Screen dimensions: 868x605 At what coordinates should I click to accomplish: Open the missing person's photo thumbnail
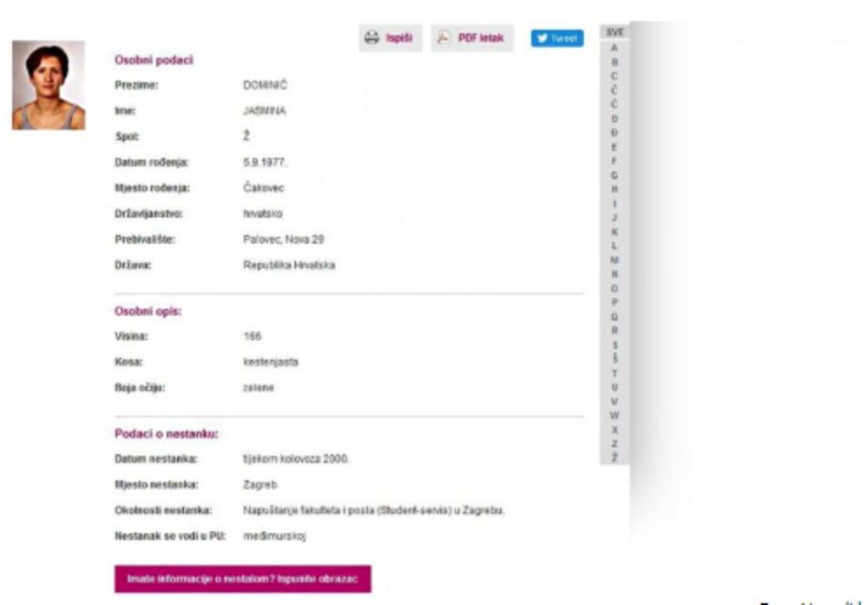(x=48, y=86)
